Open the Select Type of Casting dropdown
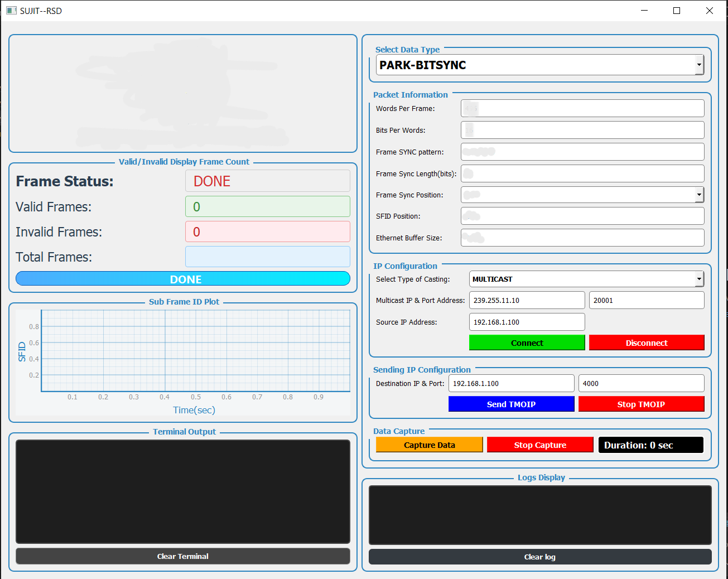Image resolution: width=728 pixels, height=579 pixels. (586, 279)
